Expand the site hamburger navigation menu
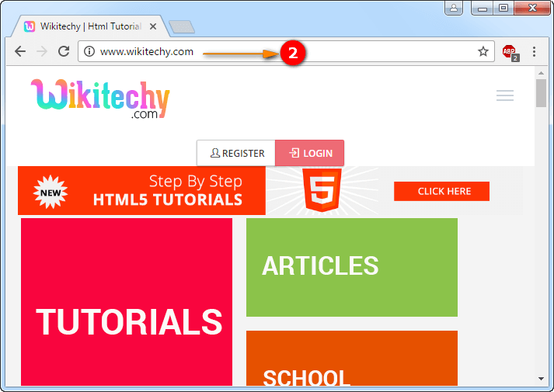The width and height of the screenshot is (554, 392). pos(505,95)
